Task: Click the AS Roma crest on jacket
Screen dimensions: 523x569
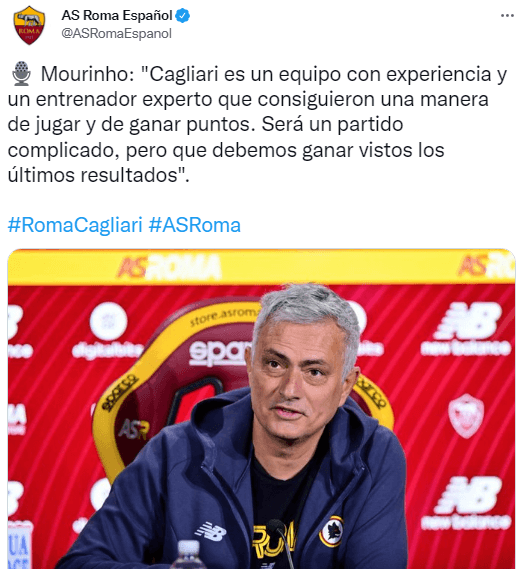Action: [x=332, y=531]
